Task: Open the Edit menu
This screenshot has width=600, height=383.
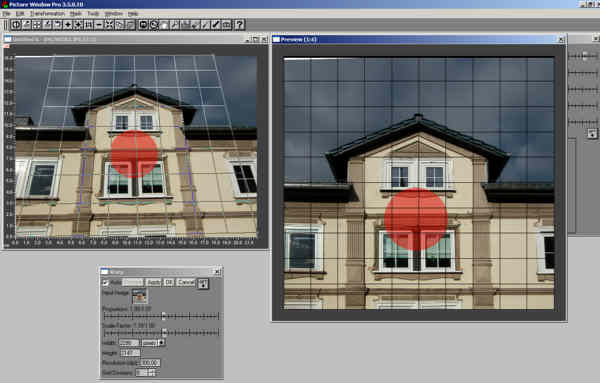Action: [20, 14]
